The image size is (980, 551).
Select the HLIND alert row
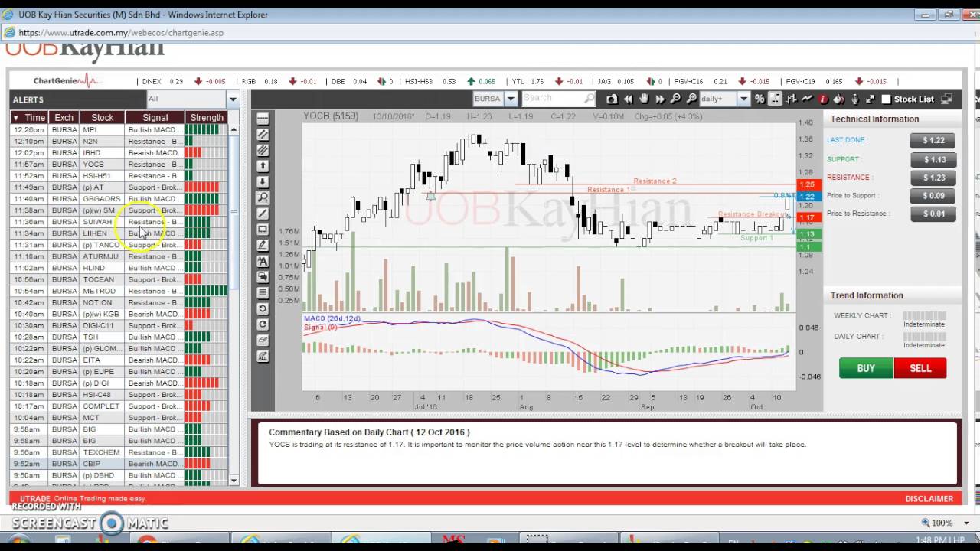[x=119, y=268]
